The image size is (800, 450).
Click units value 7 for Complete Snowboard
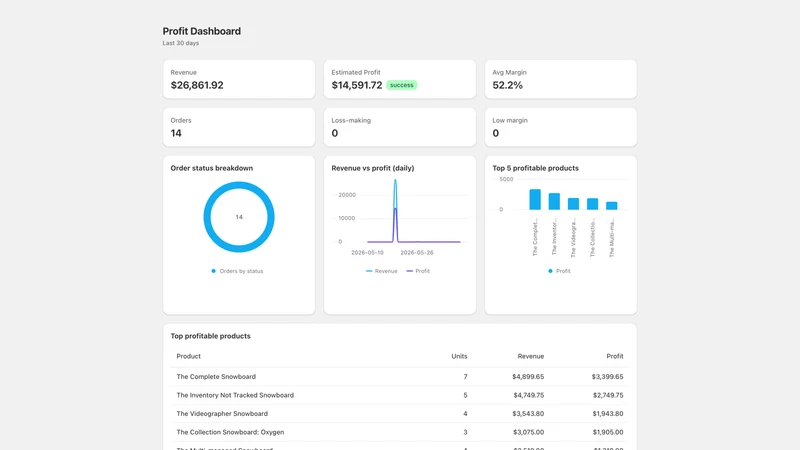pos(465,377)
